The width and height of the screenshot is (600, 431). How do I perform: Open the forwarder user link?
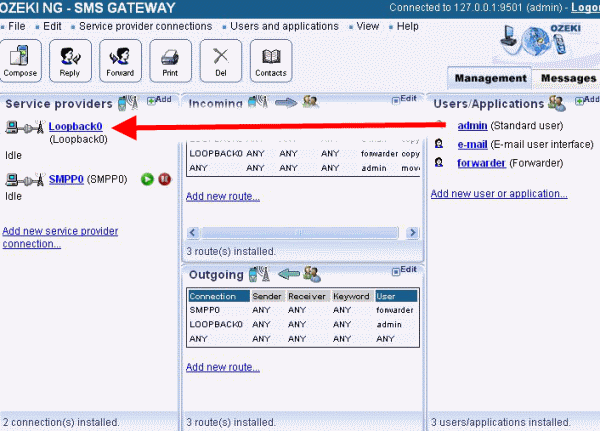482,162
